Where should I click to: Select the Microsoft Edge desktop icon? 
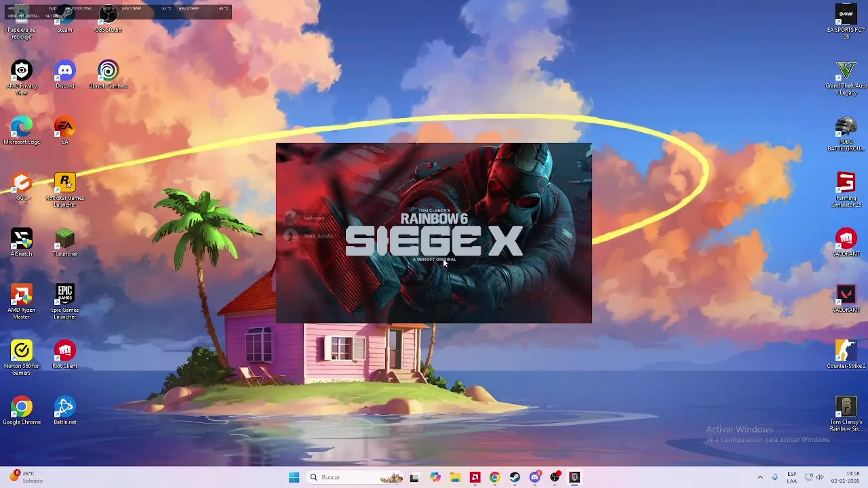click(x=22, y=131)
